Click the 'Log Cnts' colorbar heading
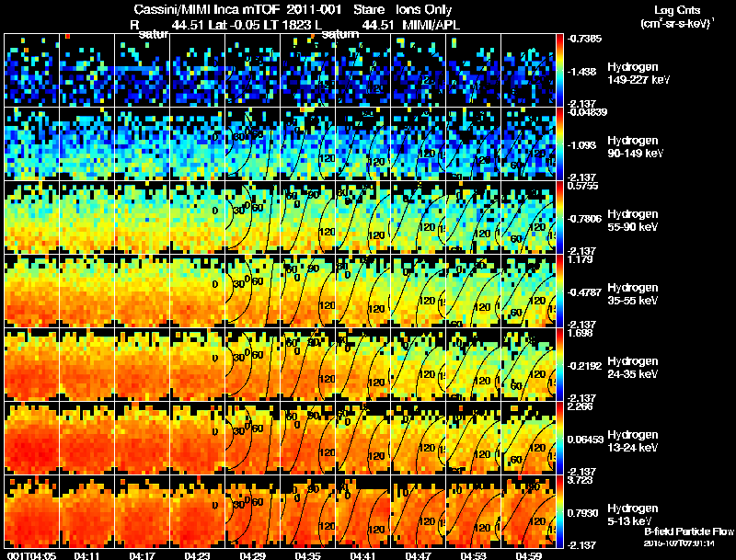Image resolution: width=736 pixels, height=560 pixels. point(677,10)
